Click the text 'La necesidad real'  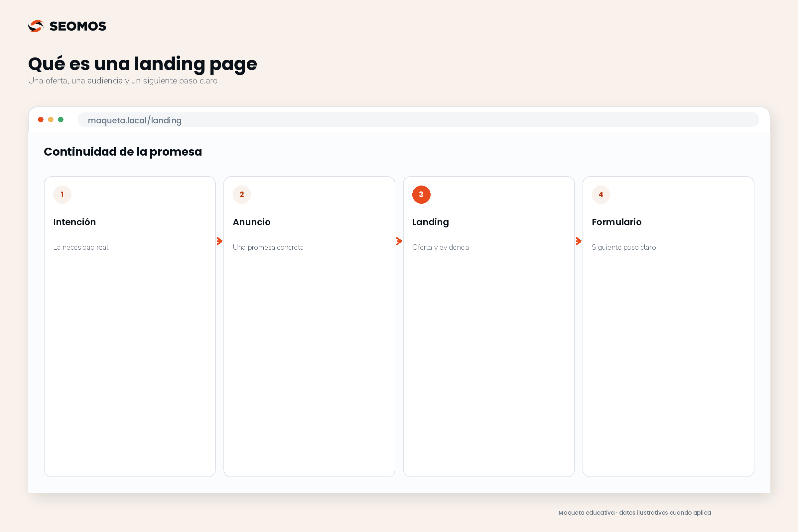(81, 247)
